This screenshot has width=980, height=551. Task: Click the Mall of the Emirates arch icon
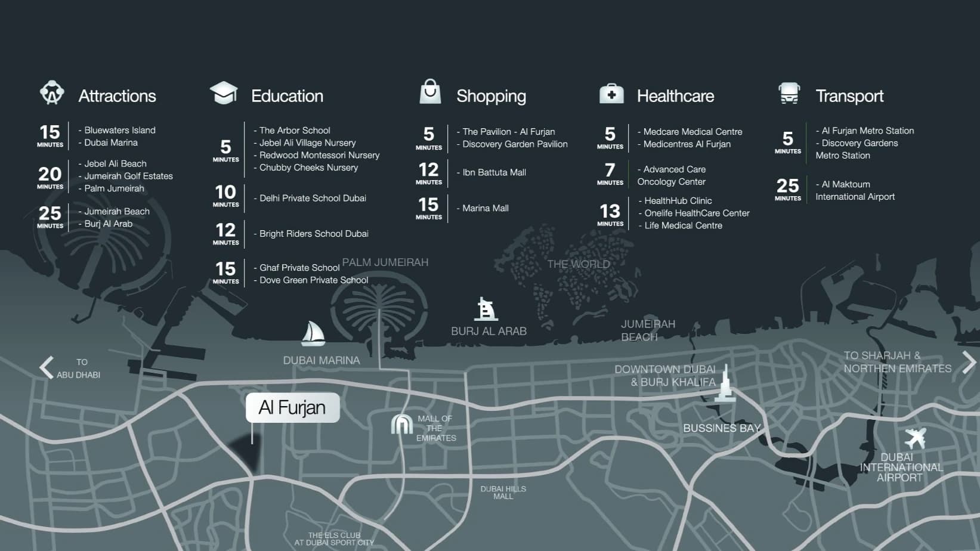point(402,424)
